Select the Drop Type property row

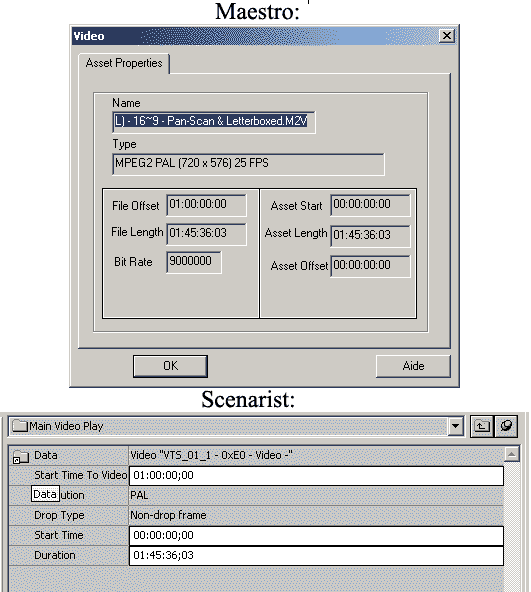click(256, 515)
